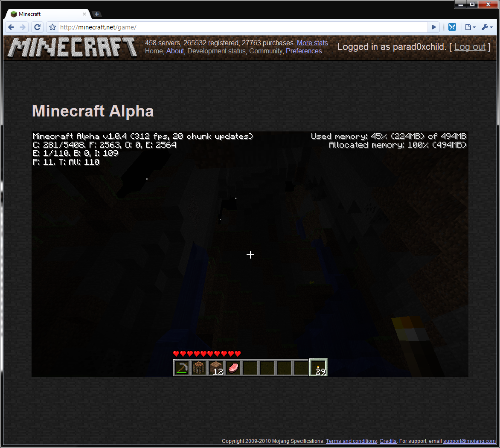
Task: Go back using the browser back arrow
Action: tap(11, 27)
